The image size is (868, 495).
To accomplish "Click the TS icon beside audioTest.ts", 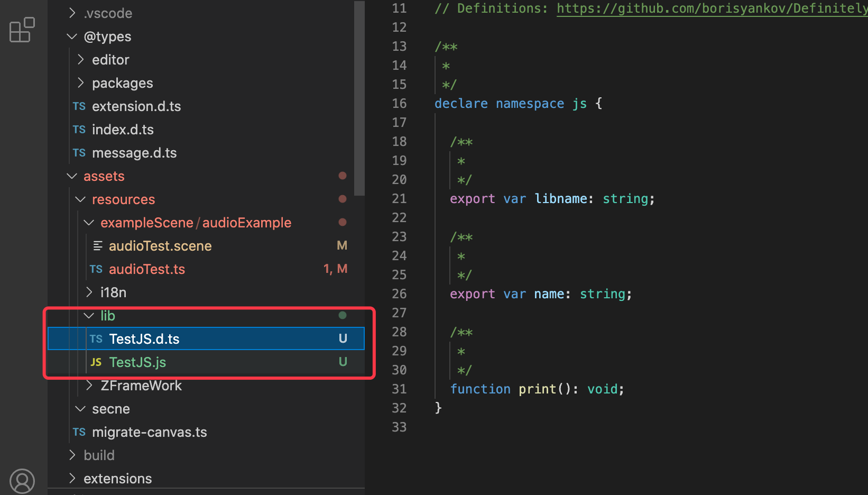I will (x=96, y=269).
